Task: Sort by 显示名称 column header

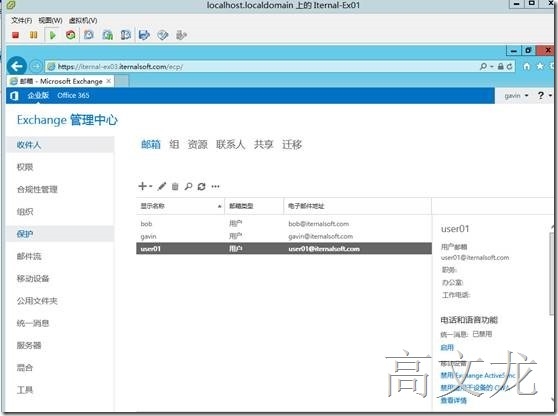Action: click(x=180, y=206)
